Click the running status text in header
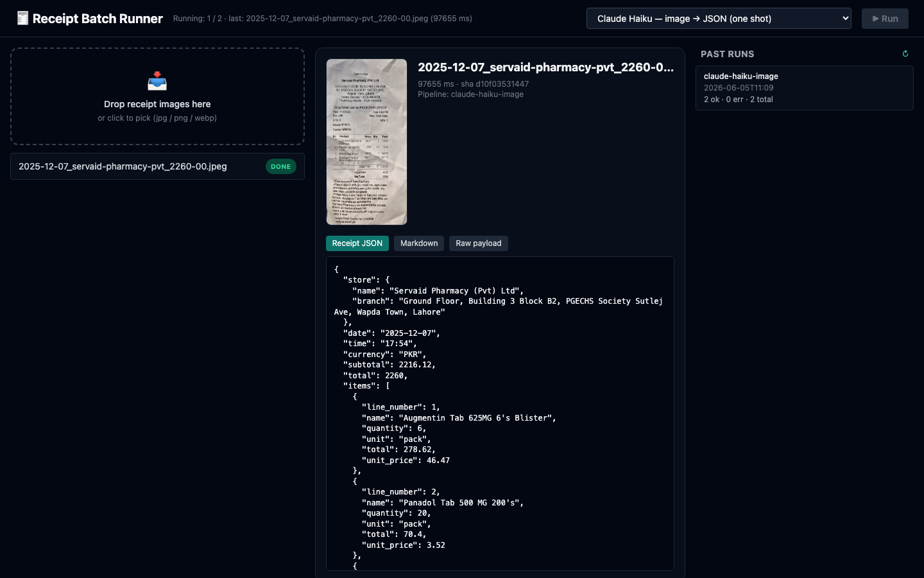The width and height of the screenshot is (924, 578). [x=322, y=19]
